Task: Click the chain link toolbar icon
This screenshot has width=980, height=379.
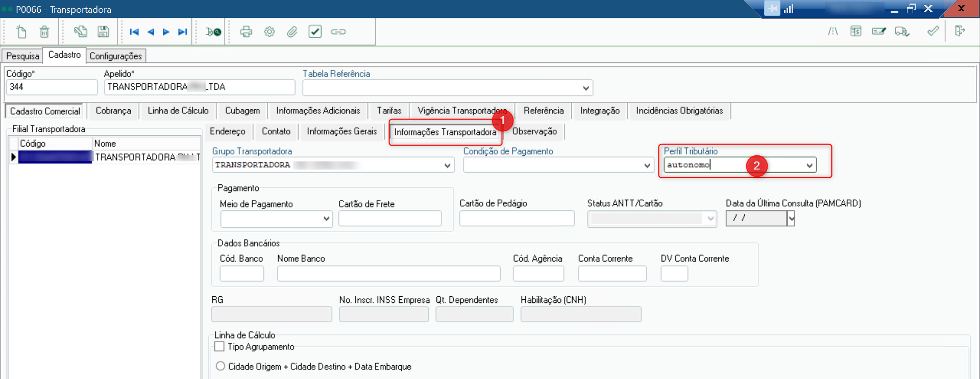Action: coord(338,32)
